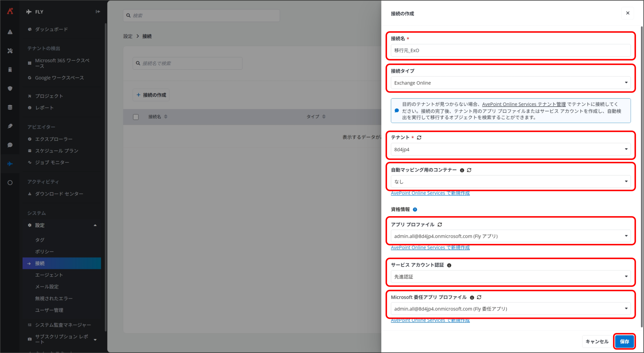
Task: Click the AvePoint logo icon
Action: (x=10, y=11)
